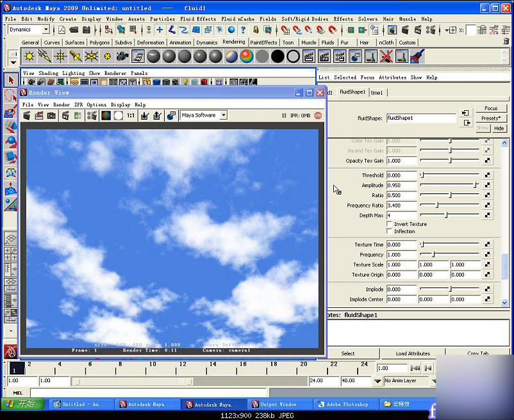
Task: Click the render diagnostics globe icon
Action: (170, 115)
